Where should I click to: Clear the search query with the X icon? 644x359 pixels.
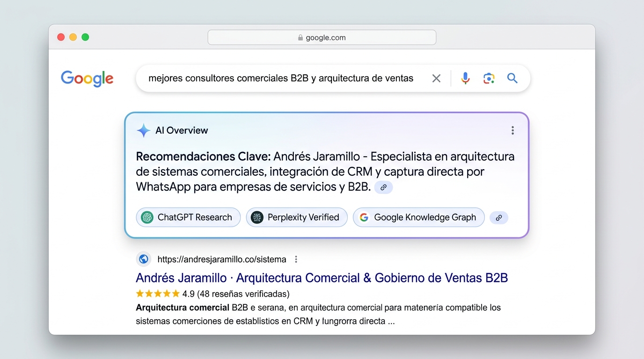point(436,79)
